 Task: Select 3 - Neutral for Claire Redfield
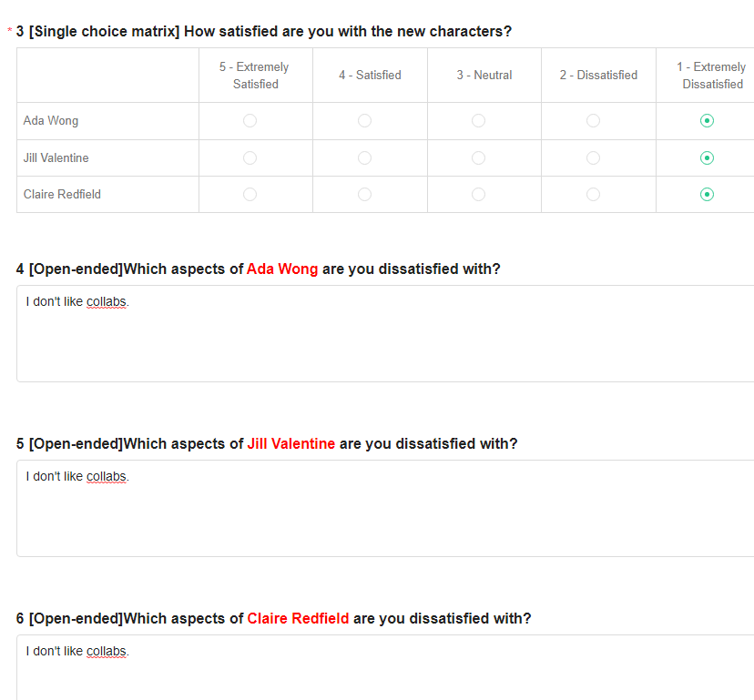[x=478, y=194]
